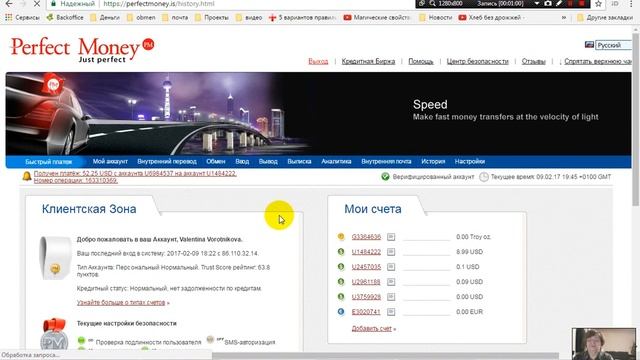Viewport: 640px width, 360px height.
Task: Open the Хлеб без дрожжей YouTube bookmark
Action: point(491,18)
